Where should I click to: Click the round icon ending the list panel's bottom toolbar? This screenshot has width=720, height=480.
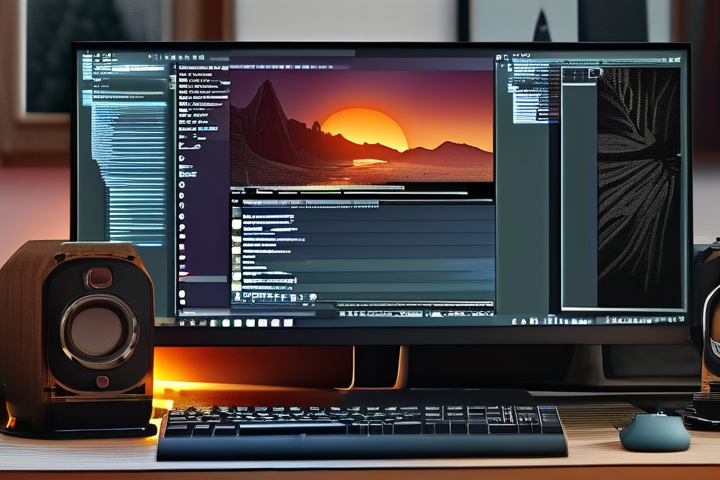312,297
